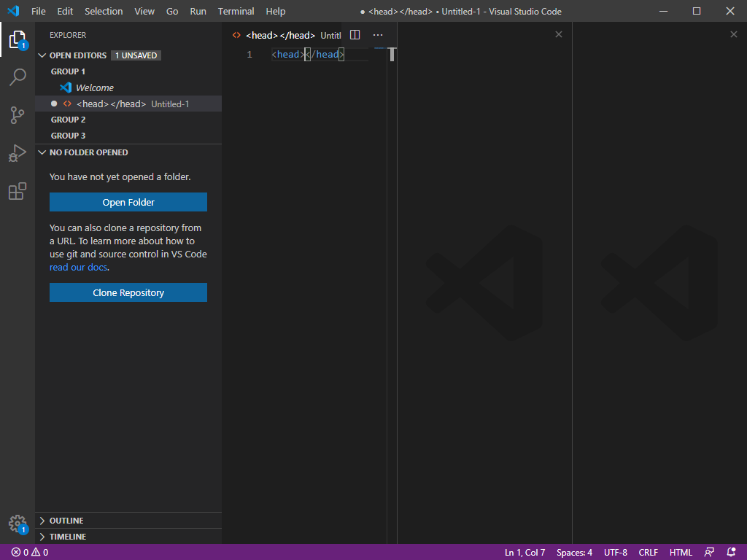Viewport: 747px width, 560px height.
Task: Click the Welcome file icon in Open Editors
Action: tap(66, 87)
